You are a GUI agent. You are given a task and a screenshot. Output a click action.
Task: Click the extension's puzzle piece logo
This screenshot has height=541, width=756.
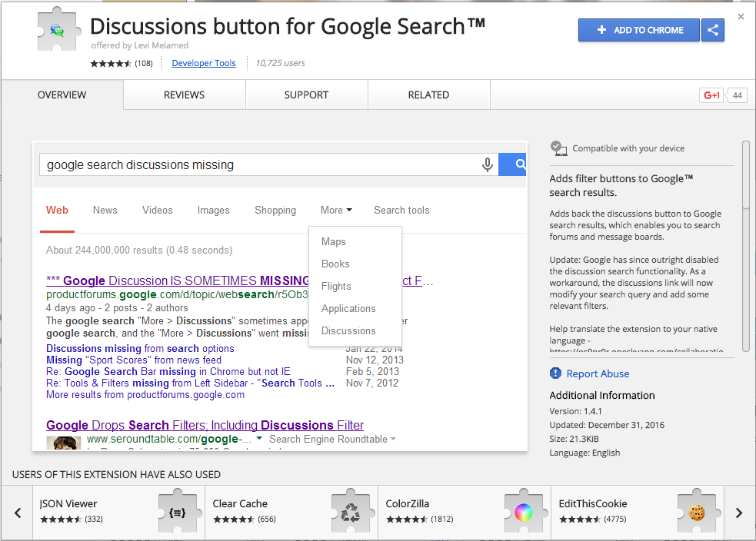click(x=60, y=31)
